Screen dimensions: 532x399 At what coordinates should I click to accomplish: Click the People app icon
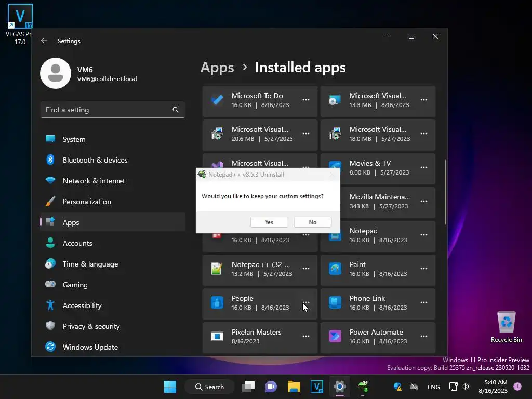(x=217, y=302)
